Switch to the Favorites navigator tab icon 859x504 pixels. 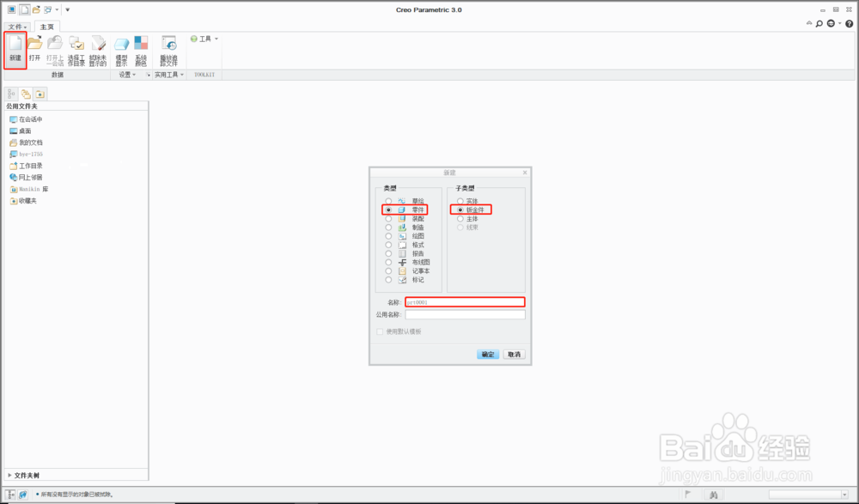(x=40, y=94)
